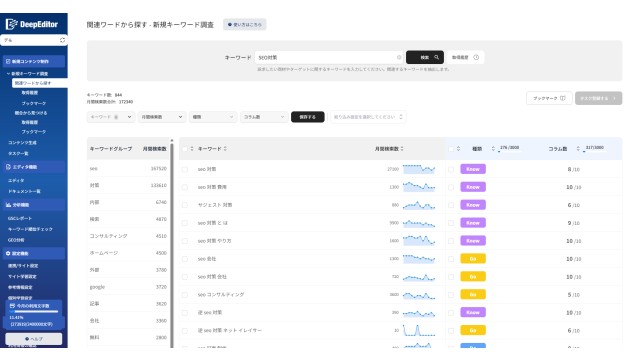Click the 取得履歴 button beside search
The height and width of the screenshot is (360, 640).
[465, 58]
